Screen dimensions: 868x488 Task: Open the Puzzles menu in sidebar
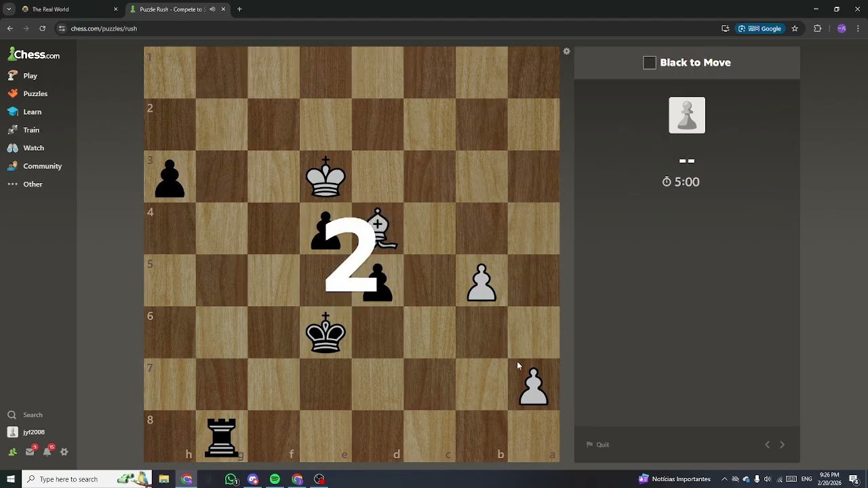[x=28, y=94]
